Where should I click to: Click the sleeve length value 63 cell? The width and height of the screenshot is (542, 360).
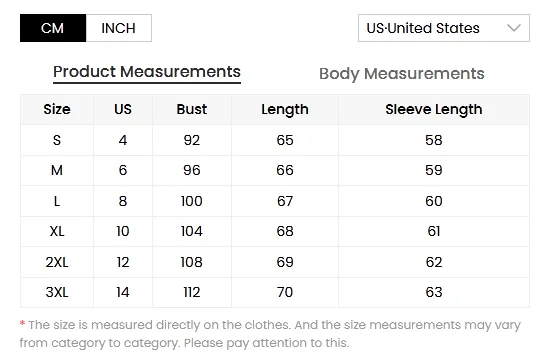click(434, 293)
